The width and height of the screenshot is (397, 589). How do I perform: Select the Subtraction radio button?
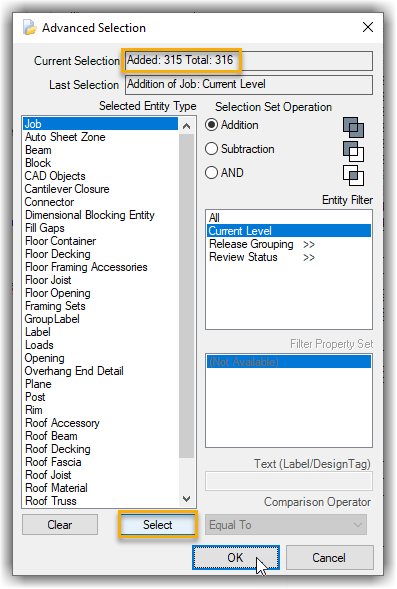coord(211,149)
